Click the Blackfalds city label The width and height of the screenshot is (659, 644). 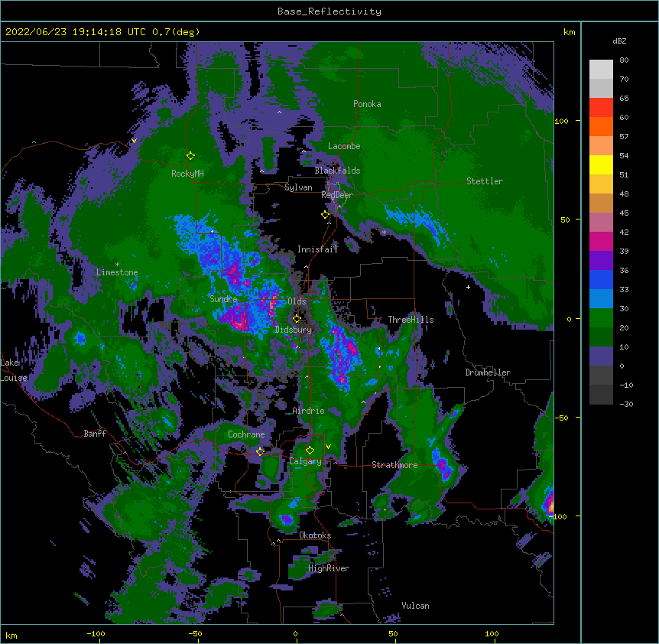point(337,171)
